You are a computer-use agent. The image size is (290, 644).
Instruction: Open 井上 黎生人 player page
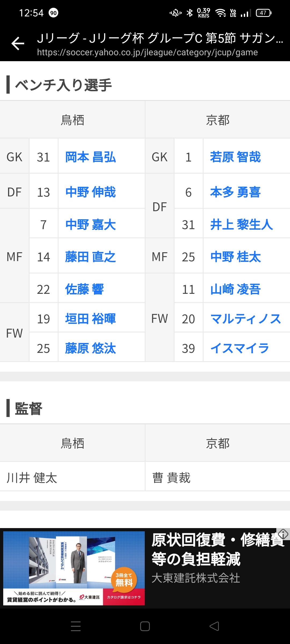pyautogui.click(x=241, y=225)
